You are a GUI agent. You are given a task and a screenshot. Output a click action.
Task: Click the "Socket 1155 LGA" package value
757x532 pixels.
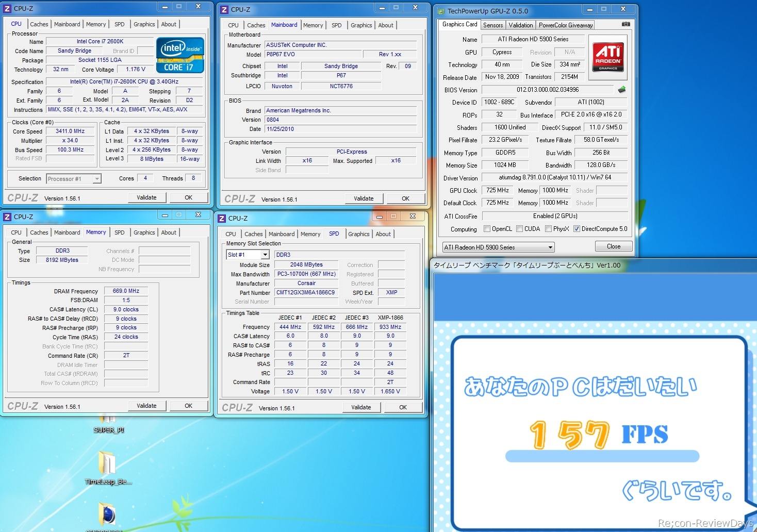point(100,60)
